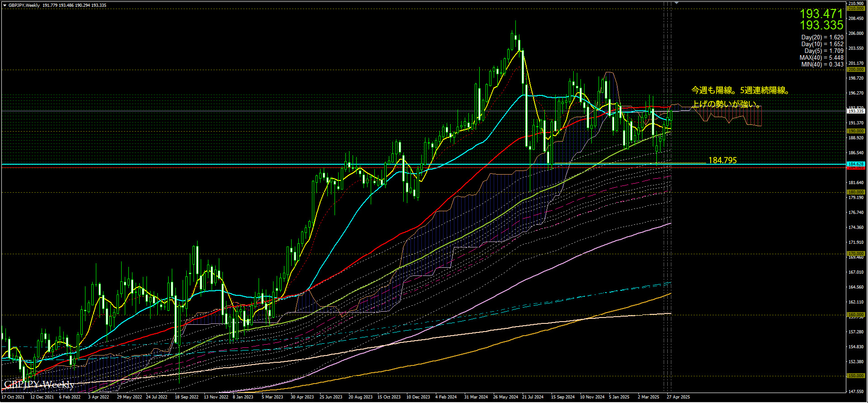The image size is (868, 403).
Task: Click the 200.000 level tag on price axis
Action: [856, 70]
